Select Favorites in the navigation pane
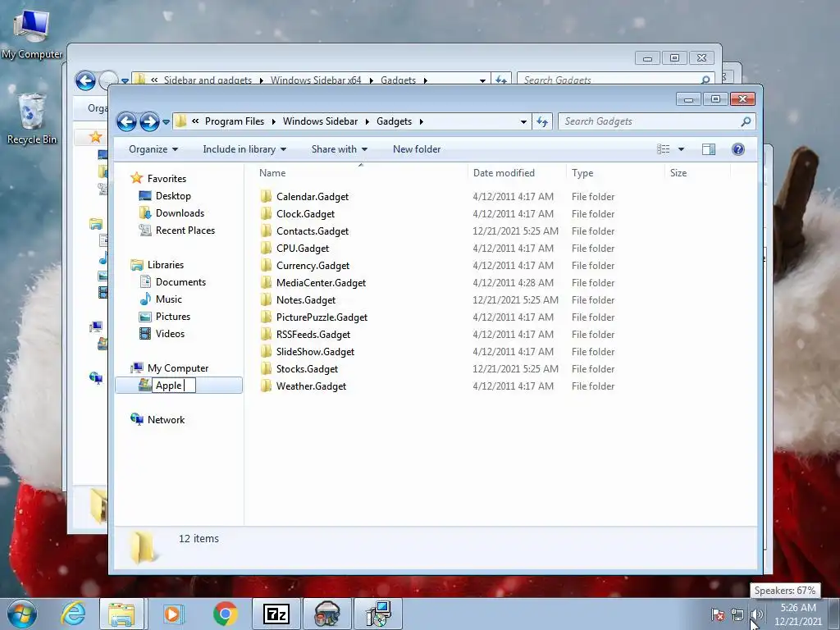 (167, 178)
